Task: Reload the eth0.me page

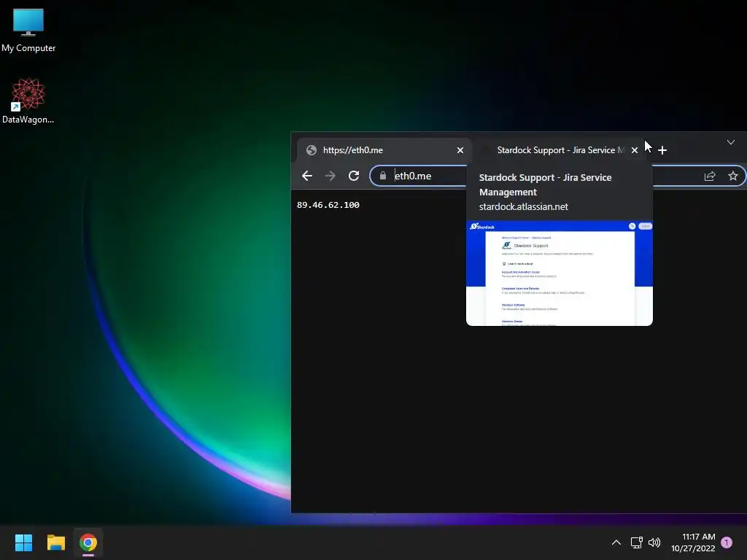Action: 354,176
